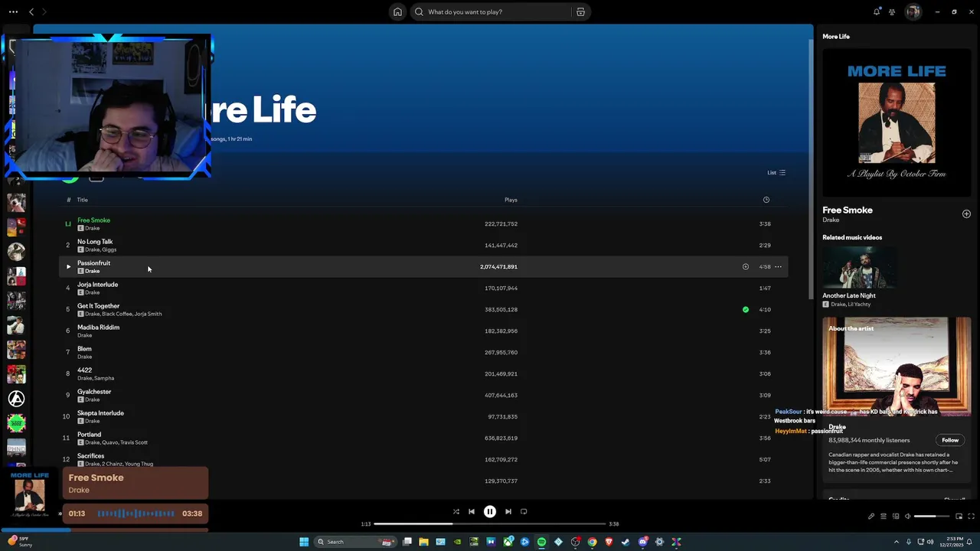Mute the Spotify volume speaker icon
The height and width of the screenshot is (551, 980).
[907, 516]
